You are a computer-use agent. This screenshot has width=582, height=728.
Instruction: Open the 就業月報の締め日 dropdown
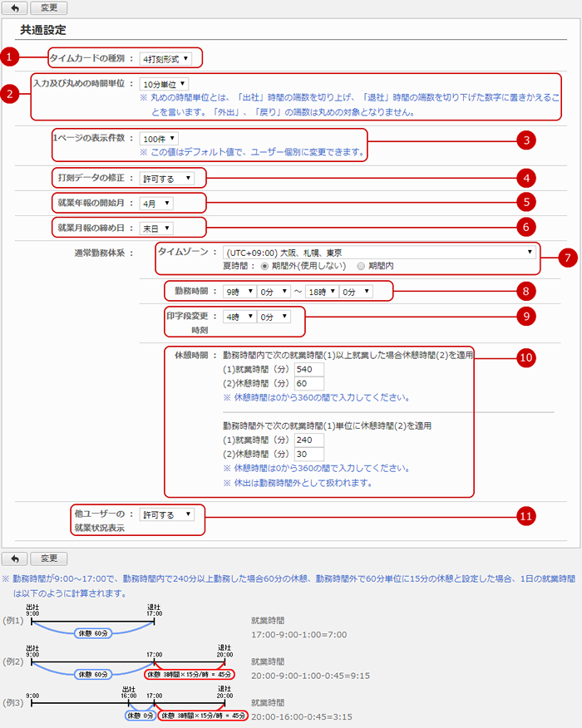click(156, 228)
